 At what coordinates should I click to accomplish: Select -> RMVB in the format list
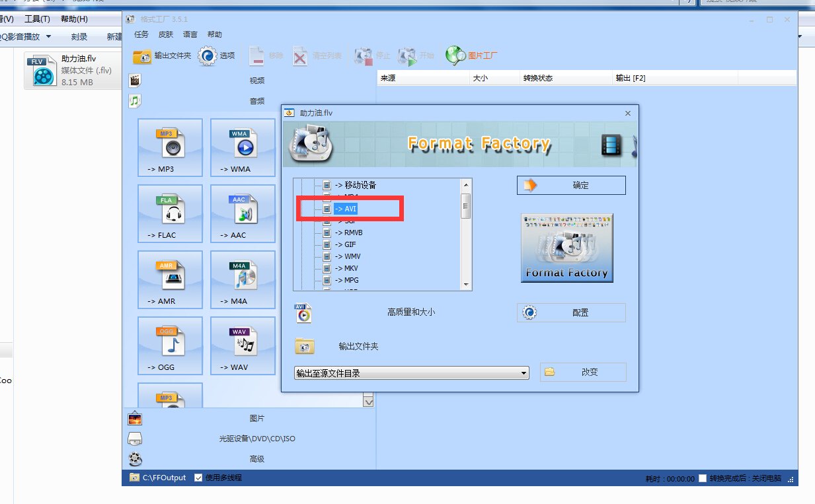(353, 233)
